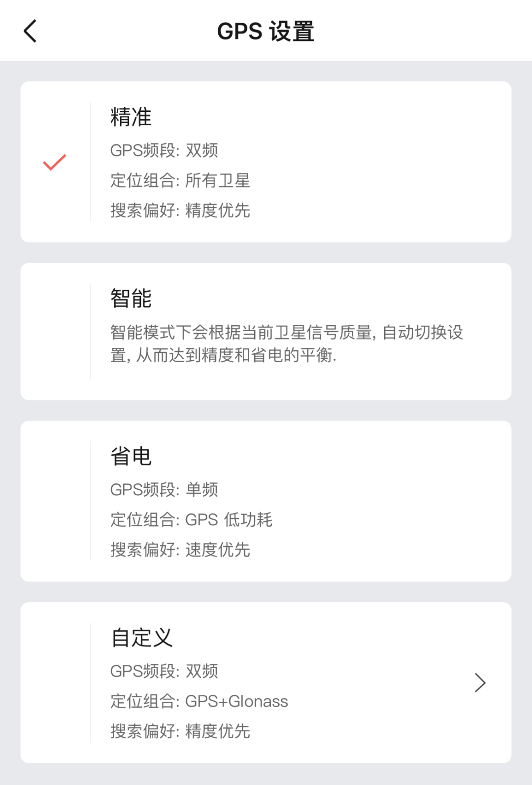
Task: Click "定位组合: 所有卫星" in the 精准 card
Action: [x=180, y=180]
